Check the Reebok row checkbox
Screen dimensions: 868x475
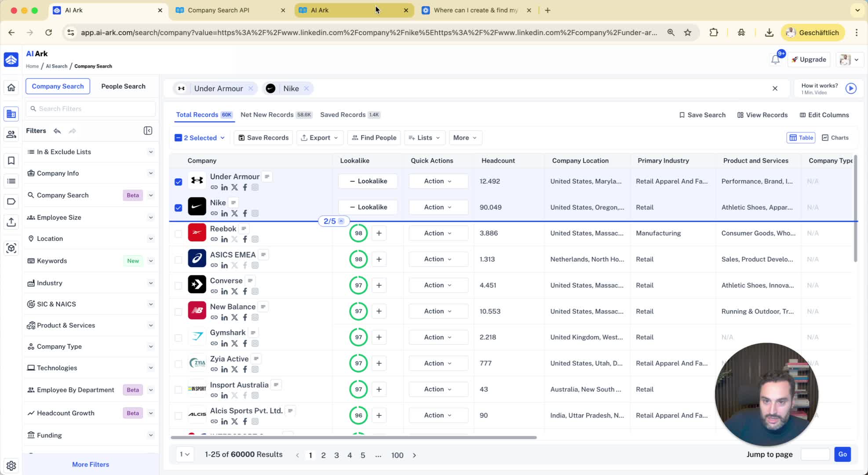click(x=178, y=234)
